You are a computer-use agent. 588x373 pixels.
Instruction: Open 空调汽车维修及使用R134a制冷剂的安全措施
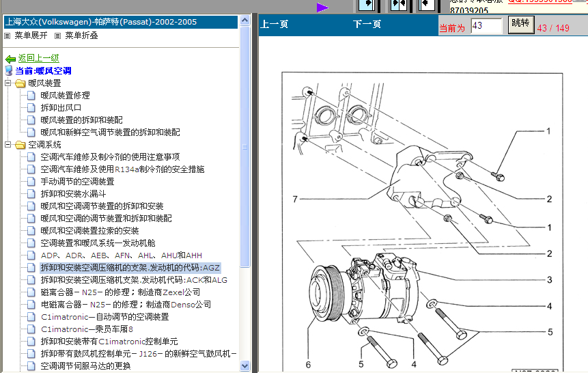click(123, 169)
